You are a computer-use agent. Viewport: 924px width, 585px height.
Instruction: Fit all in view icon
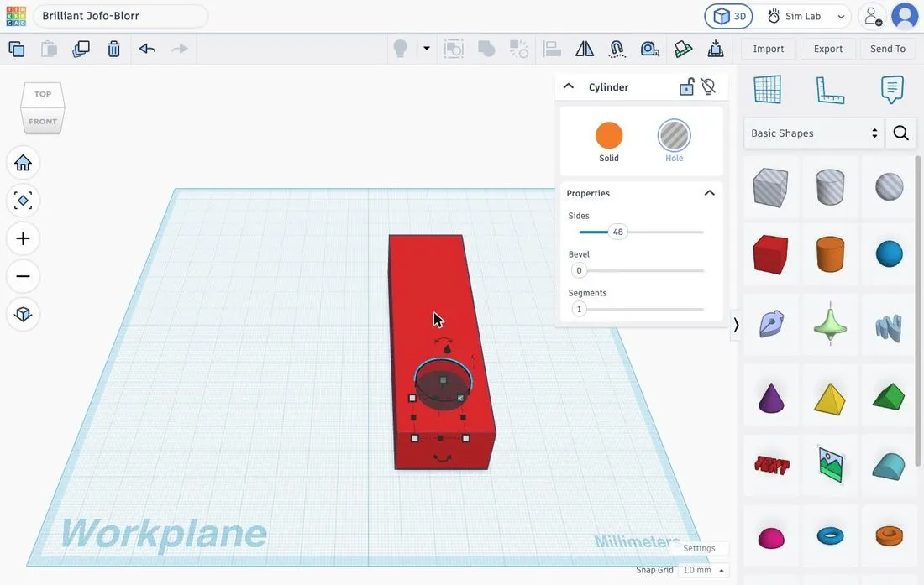23,201
